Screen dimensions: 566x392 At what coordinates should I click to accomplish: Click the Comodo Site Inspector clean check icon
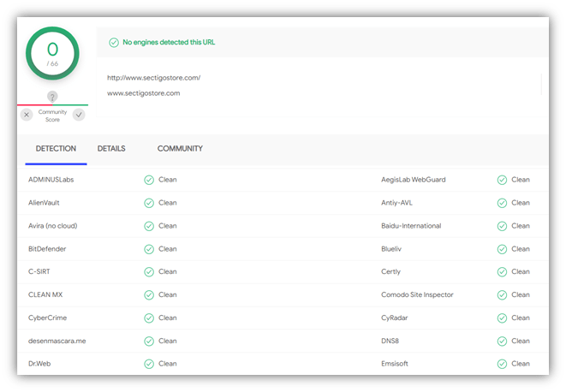(x=502, y=295)
